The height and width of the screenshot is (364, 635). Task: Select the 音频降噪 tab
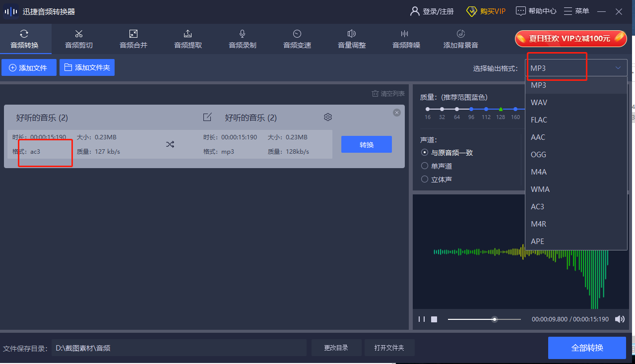(x=406, y=39)
